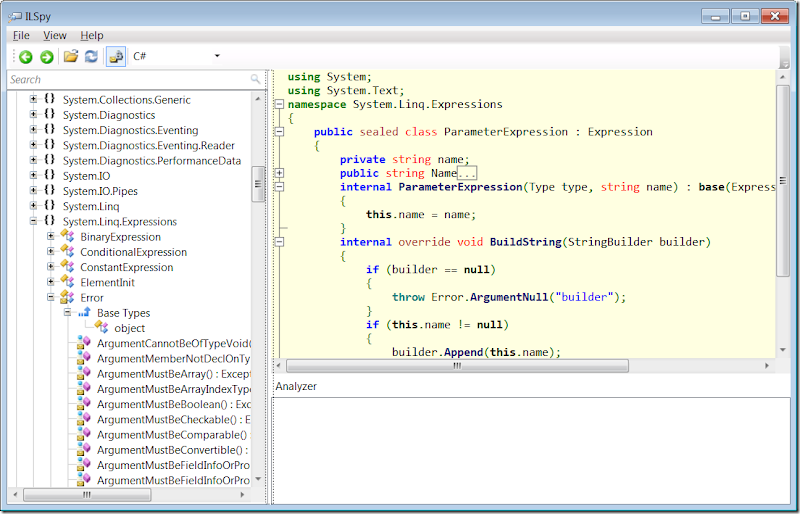800x514 pixels.
Task: Click the Search input field
Action: 130,79
